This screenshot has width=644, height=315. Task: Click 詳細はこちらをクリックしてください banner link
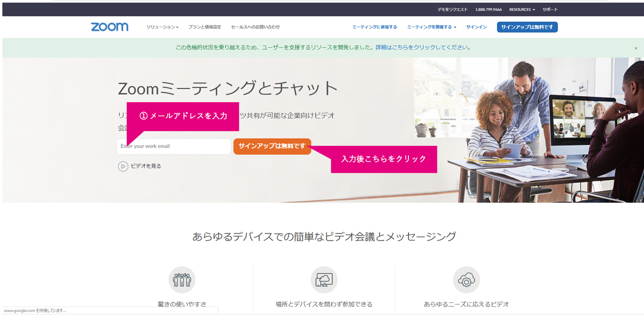click(424, 48)
